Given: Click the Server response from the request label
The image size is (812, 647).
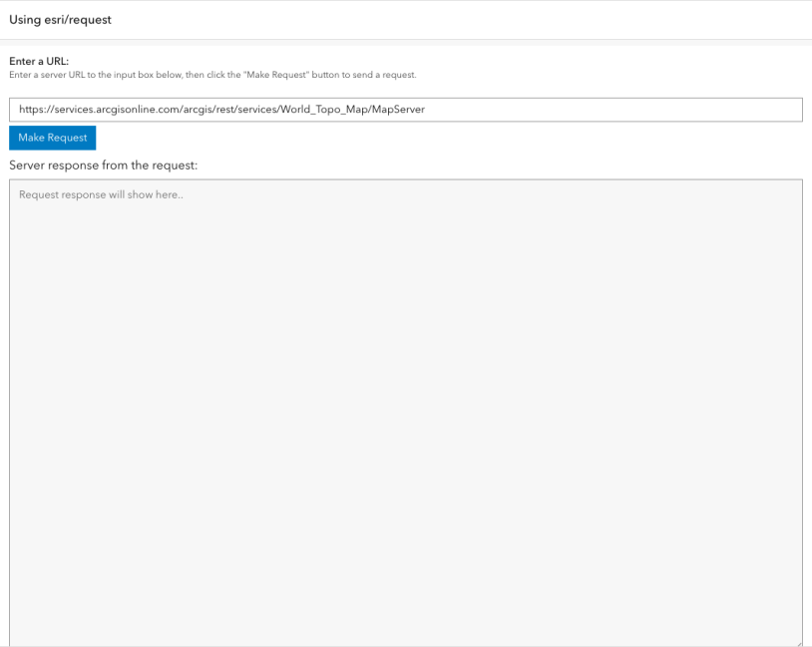Looking at the screenshot, I should click(103, 164).
